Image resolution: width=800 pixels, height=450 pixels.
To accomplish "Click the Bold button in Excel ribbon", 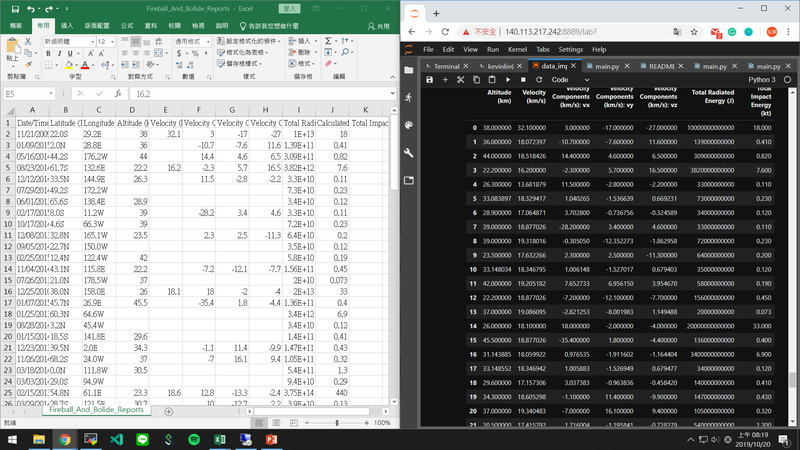I will click(48, 53).
